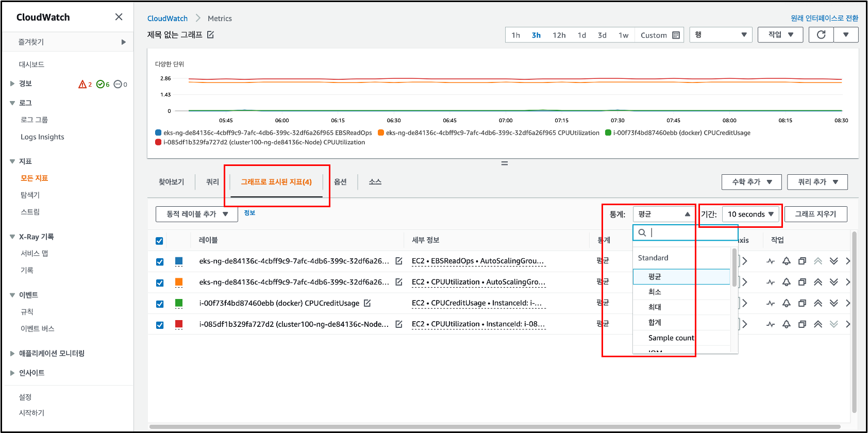Image resolution: width=868 pixels, height=433 pixels.
Task: Move the EBSReadOps row down
Action: pos(834,261)
